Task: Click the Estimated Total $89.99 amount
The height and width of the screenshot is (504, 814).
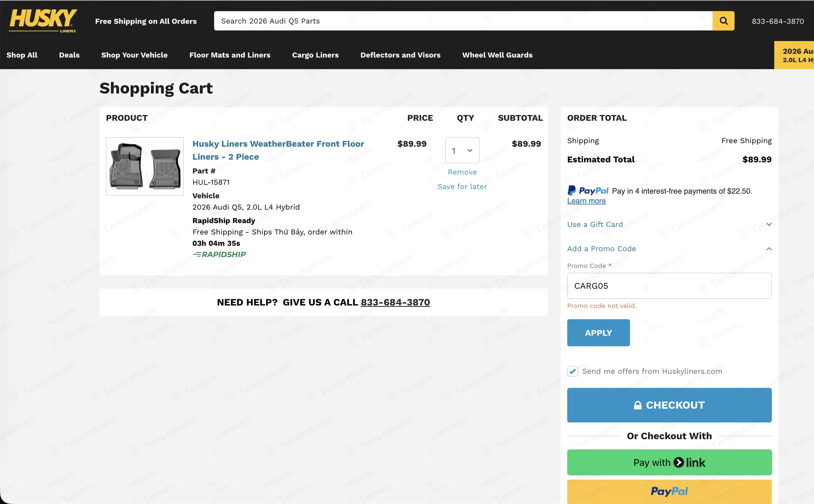Action: pos(757,159)
